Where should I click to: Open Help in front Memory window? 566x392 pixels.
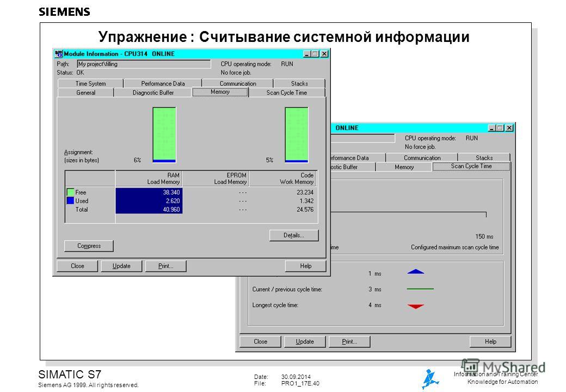coord(305,266)
